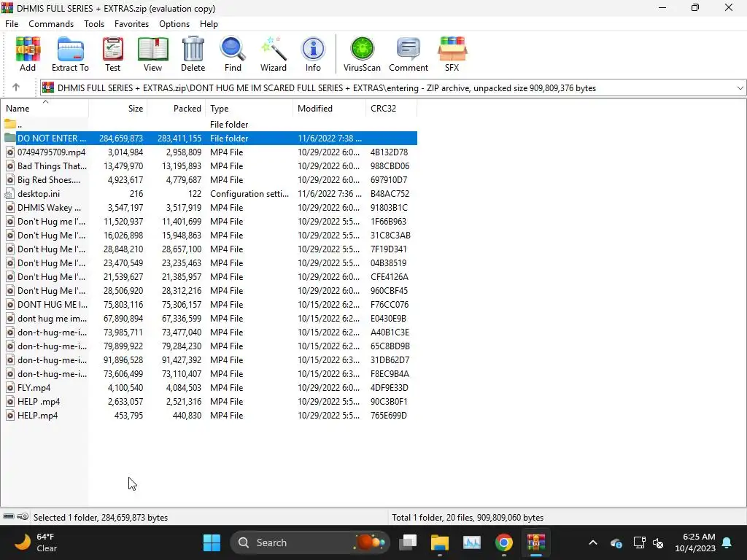Screen dimensions: 747x560
Task: Open the notifications bell icon
Action: 727,542
